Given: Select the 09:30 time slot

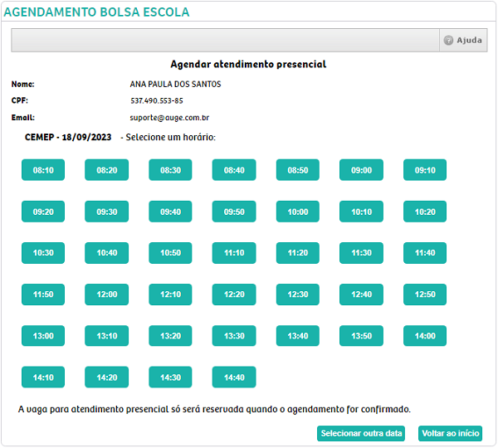Looking at the screenshot, I should click(x=107, y=212).
